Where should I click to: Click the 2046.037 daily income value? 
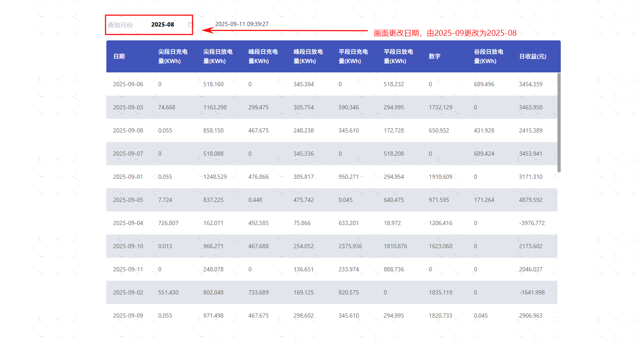point(531,269)
